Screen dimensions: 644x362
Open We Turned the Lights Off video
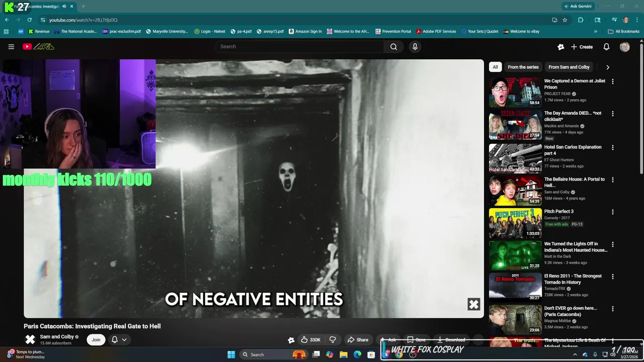[576, 247]
